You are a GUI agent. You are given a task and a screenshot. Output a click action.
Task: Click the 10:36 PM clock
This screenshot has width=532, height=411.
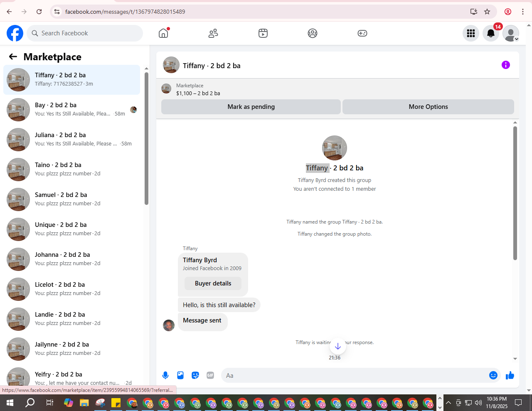tap(497, 399)
